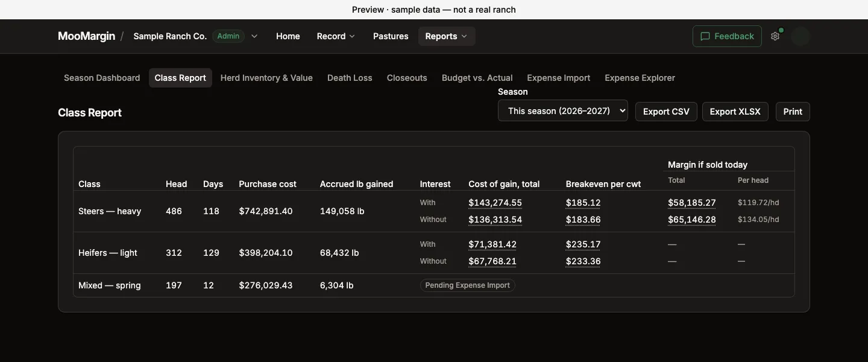
Task: Open the Reports dropdown menu
Action: click(447, 36)
